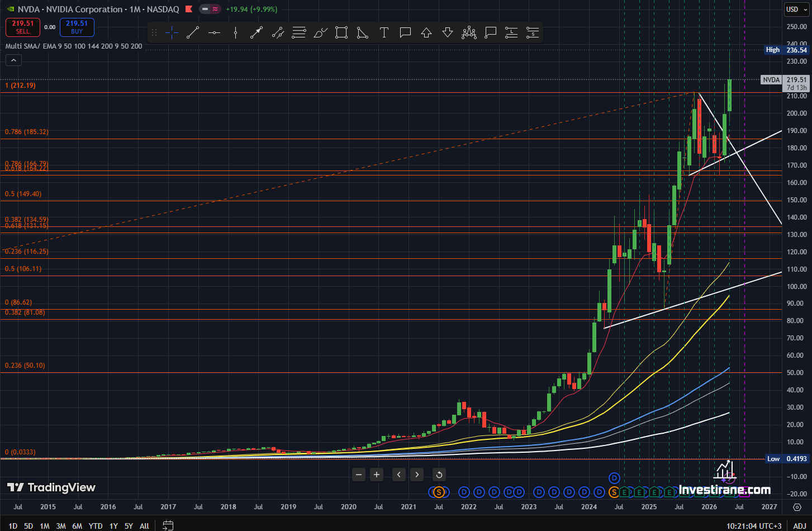Add a callout comment bubble
The image size is (812, 531).
tap(405, 33)
